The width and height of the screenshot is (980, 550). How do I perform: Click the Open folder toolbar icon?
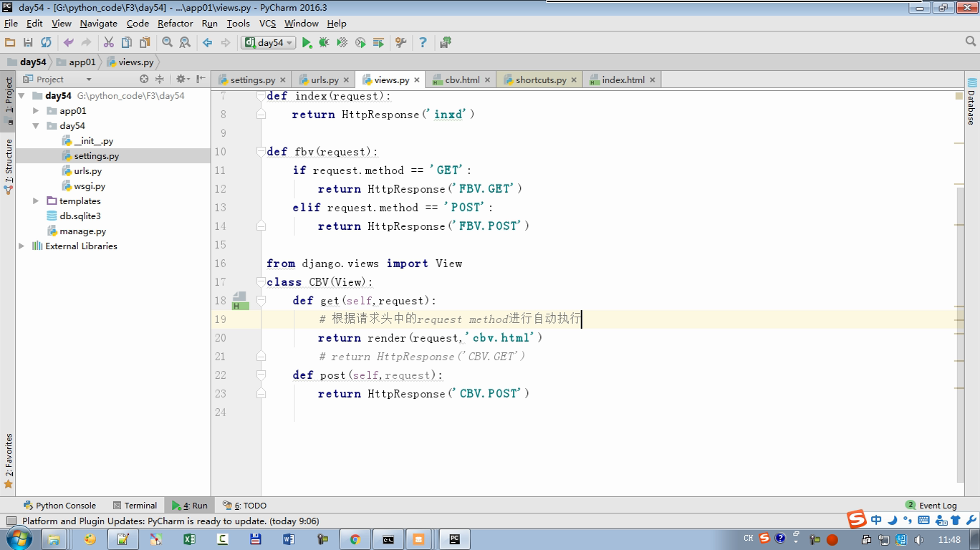click(x=10, y=43)
